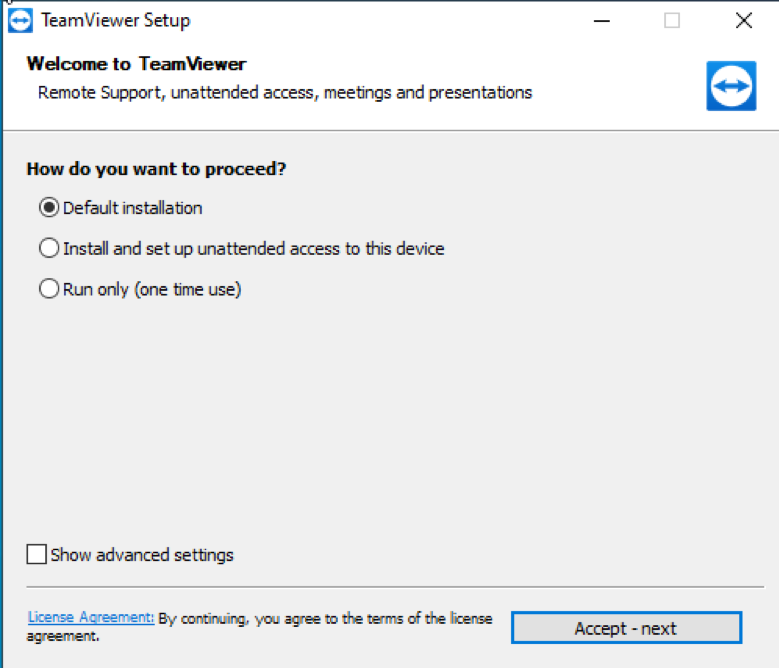The width and height of the screenshot is (779, 668).
Task: Click the "Default installation" label text
Action: point(133,208)
